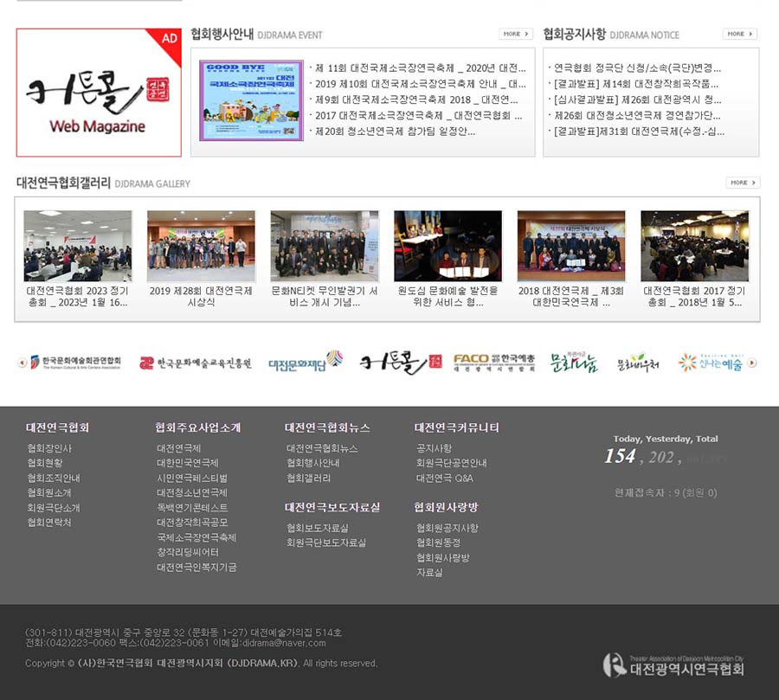This screenshot has width=779, height=700.
Task: Open footer link 협회갤러리
Action: [x=308, y=478]
